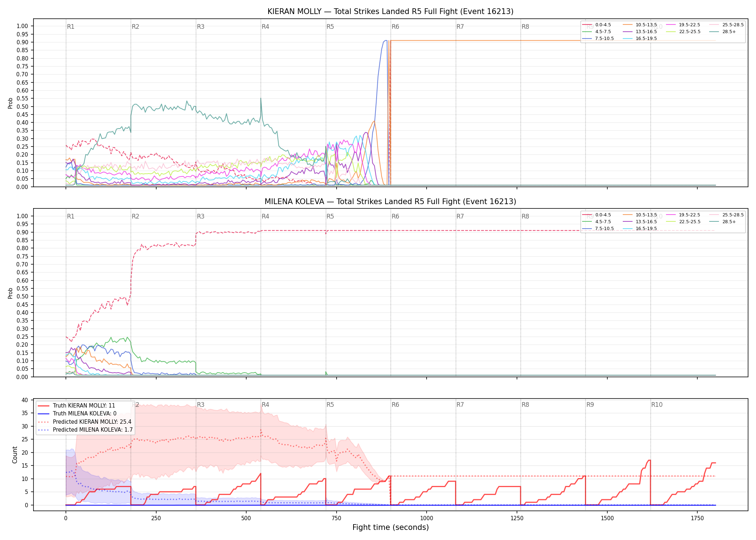The height and width of the screenshot is (540, 756).
Task: Click '25.5-28.5' in Milena Koleva chart legend
Action: [x=733, y=215]
